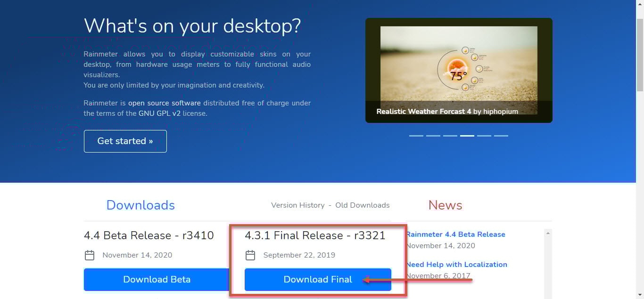Click the calendar icon beside November 14, 2020
The height and width of the screenshot is (299, 644).
[x=90, y=255]
